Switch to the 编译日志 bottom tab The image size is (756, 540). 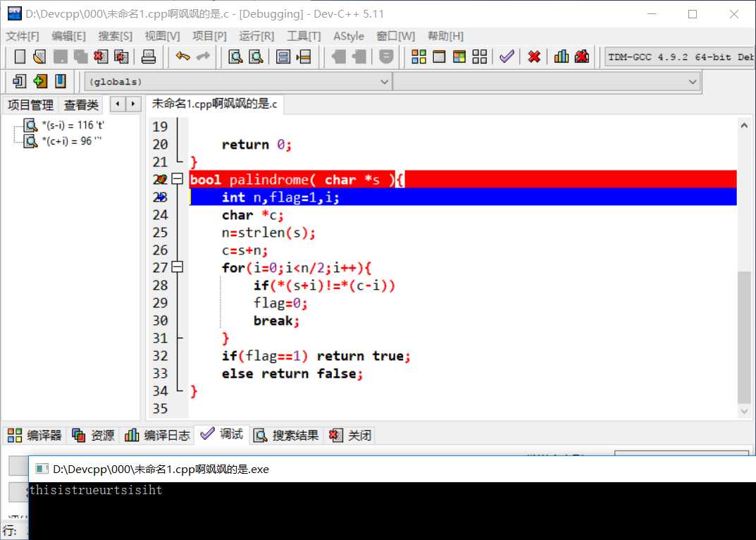pos(157,435)
